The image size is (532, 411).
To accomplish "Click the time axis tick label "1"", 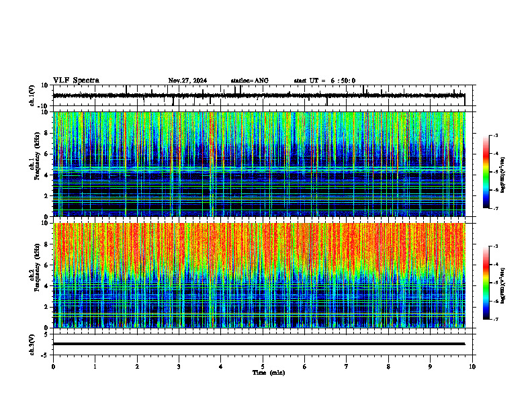I will click(x=95, y=367).
